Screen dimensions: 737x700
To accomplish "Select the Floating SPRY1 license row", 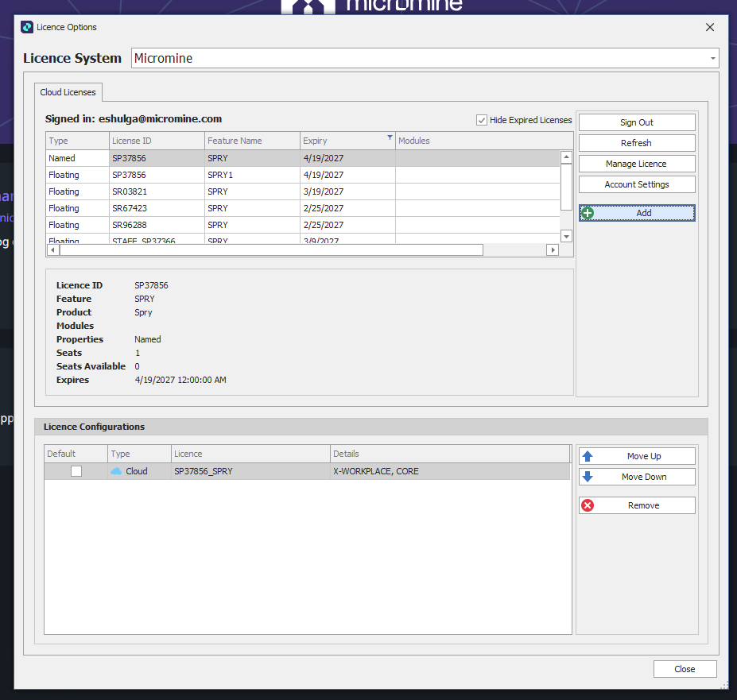I will click(303, 175).
